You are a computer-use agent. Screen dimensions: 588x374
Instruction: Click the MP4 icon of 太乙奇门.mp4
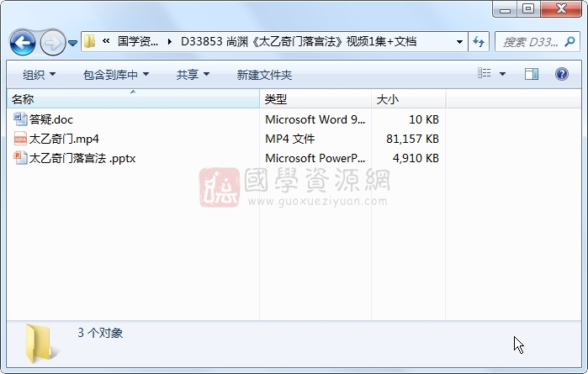click(20, 139)
